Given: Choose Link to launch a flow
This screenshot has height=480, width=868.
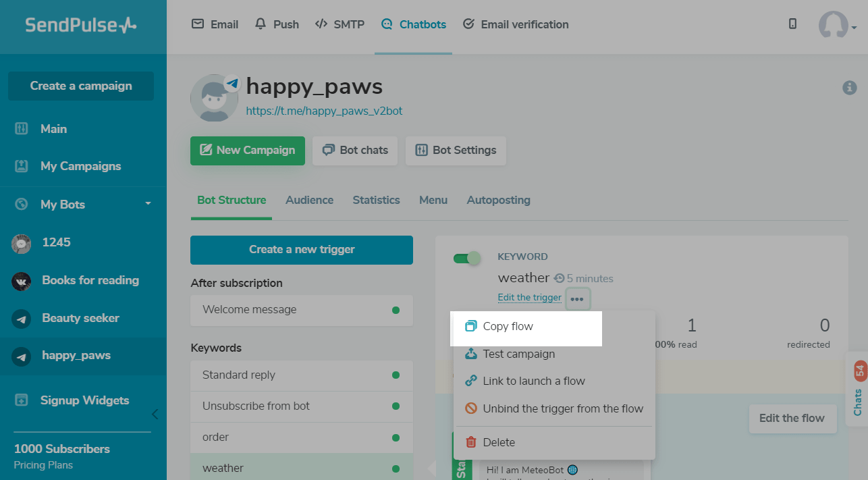Looking at the screenshot, I should 553,381.
